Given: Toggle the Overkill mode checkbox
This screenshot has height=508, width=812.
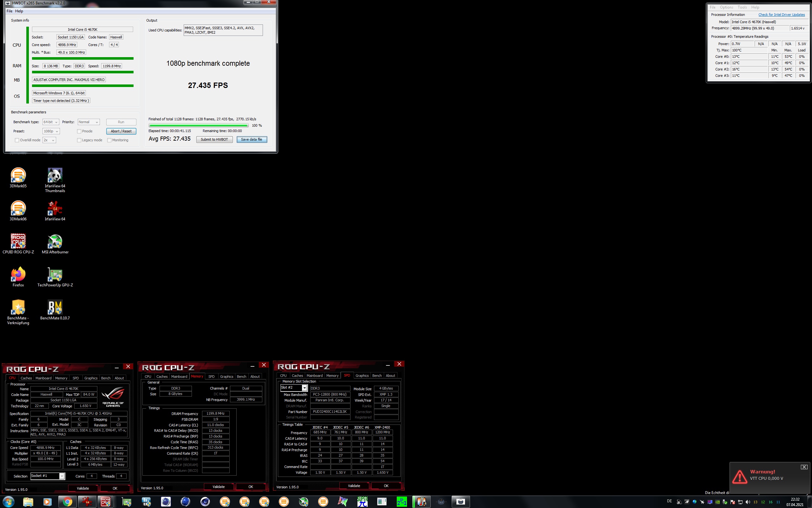Looking at the screenshot, I should [x=17, y=140].
